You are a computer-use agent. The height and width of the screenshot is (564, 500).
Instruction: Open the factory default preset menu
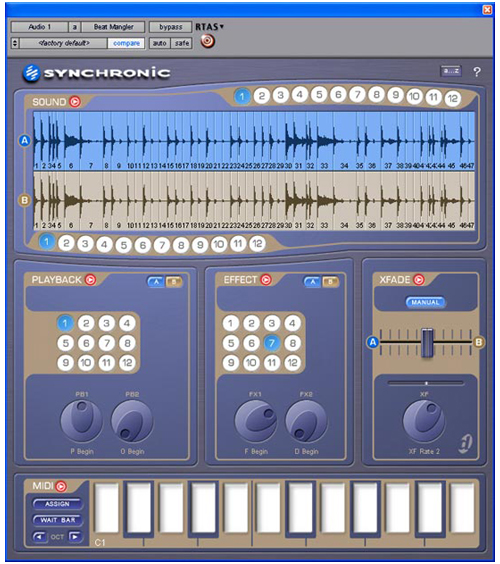click(x=63, y=43)
